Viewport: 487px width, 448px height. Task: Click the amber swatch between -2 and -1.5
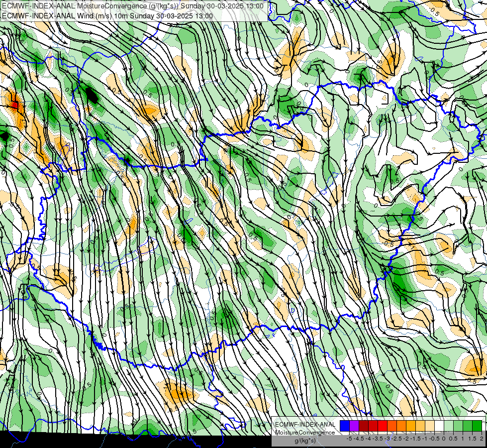(x=411, y=426)
